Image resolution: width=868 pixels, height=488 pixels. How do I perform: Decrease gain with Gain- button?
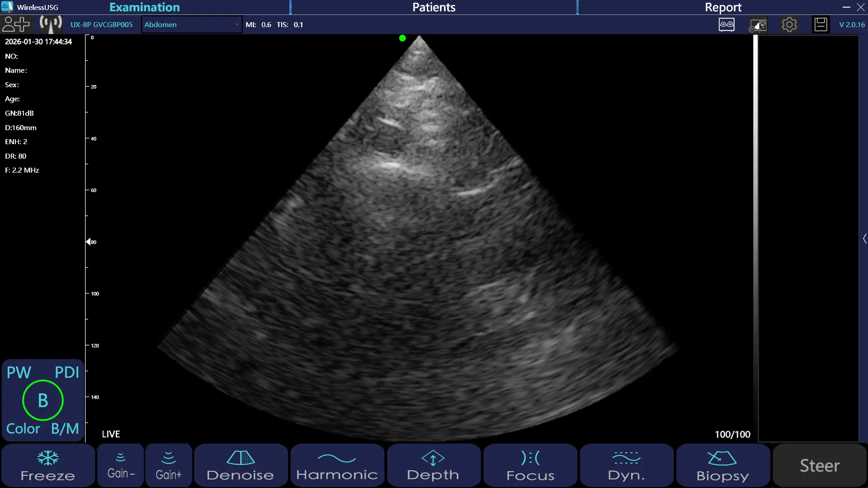pyautogui.click(x=121, y=465)
